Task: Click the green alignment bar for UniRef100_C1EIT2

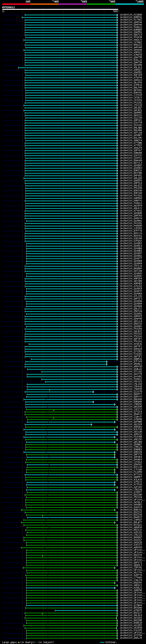Action: [x=72, y=409]
